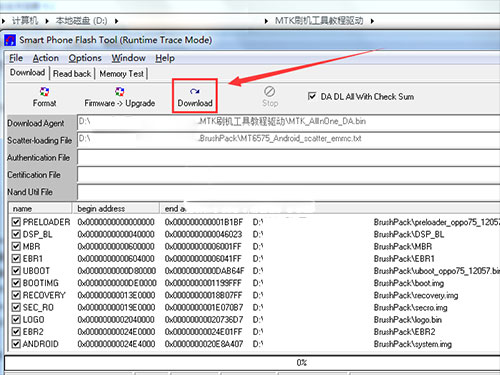This screenshot has height=375, width=500.
Task: Click the Stop icon in toolbar
Action: [x=269, y=91]
